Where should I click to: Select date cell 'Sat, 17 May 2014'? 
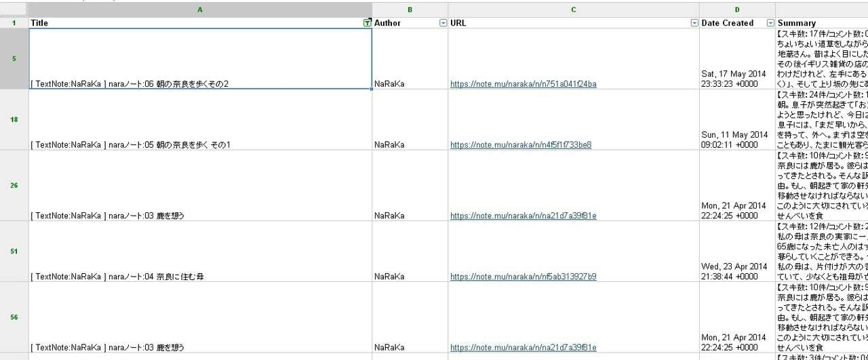(x=737, y=59)
